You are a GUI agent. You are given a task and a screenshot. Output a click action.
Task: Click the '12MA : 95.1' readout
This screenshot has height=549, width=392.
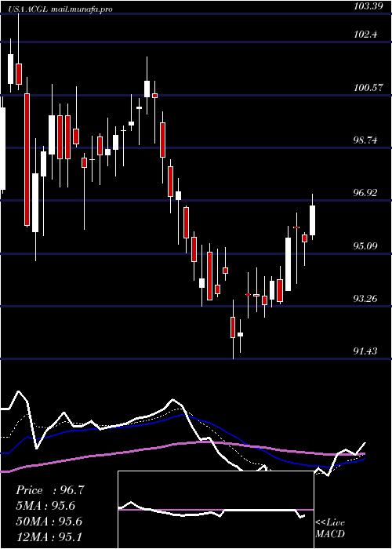(49, 536)
